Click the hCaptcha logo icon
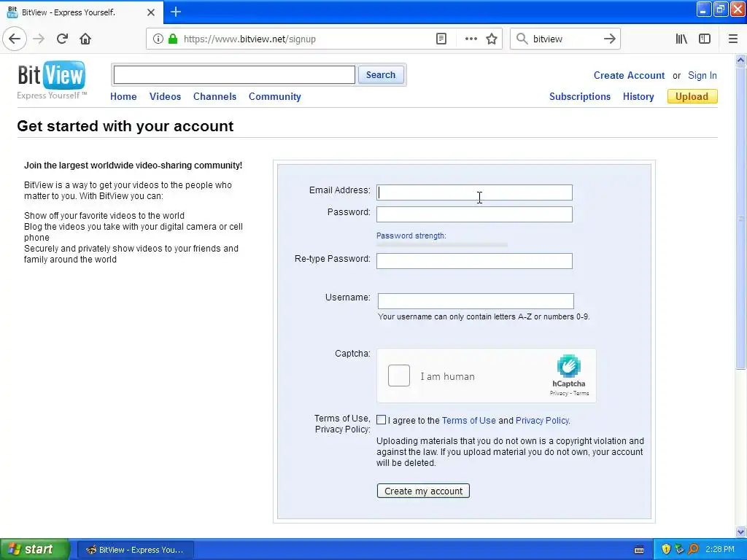 (568, 366)
